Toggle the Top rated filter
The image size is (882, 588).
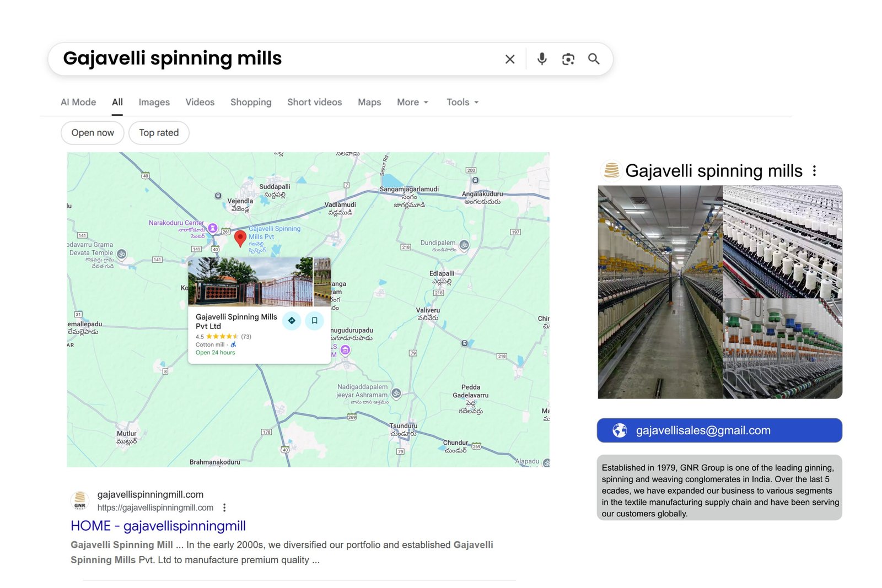click(x=159, y=132)
